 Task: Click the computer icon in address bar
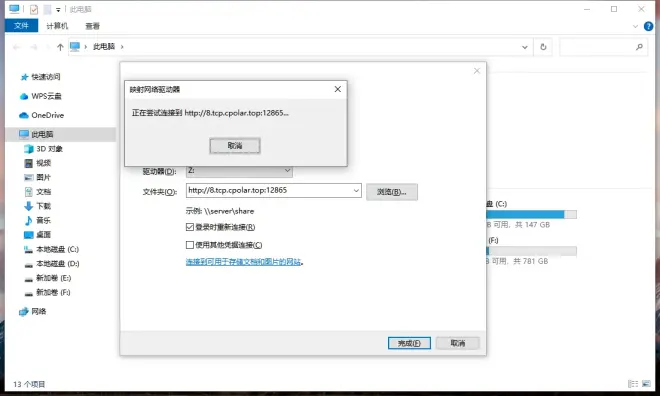tap(75, 47)
